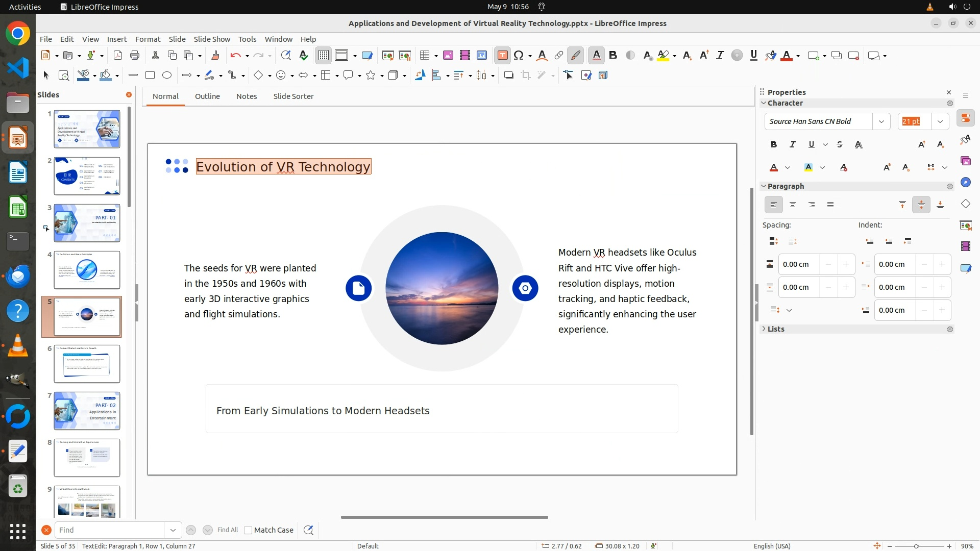Select slide 7 thumbnail in Slides panel
Viewport: 980px width, 551px height.
[x=87, y=411]
